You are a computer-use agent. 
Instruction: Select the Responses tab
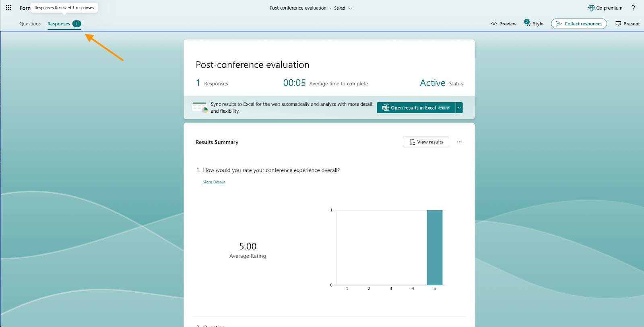click(x=59, y=24)
